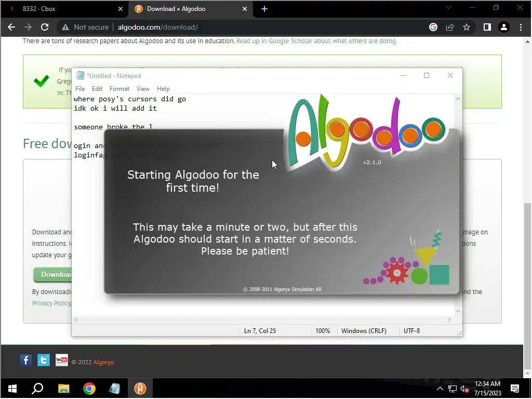Screen dimensions: 532x399
Task: Open Windows taskbar search
Action: coord(37,389)
